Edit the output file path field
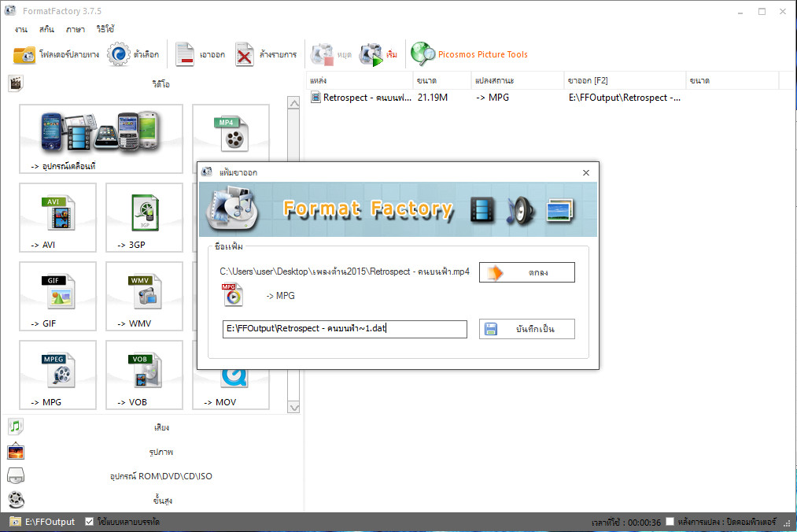Image resolution: width=797 pixels, height=532 pixels. [345, 328]
